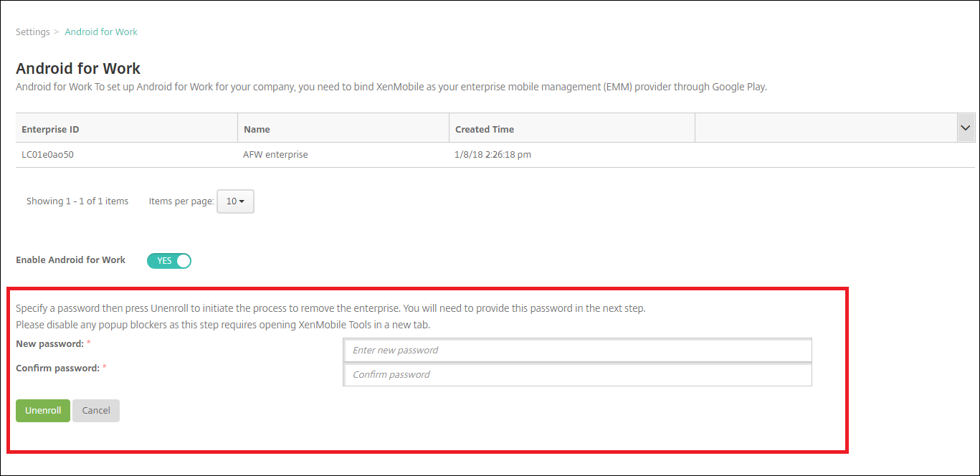Screen dimensions: 980x476
Task: Click the Android for Work page heading
Action: [x=78, y=69]
